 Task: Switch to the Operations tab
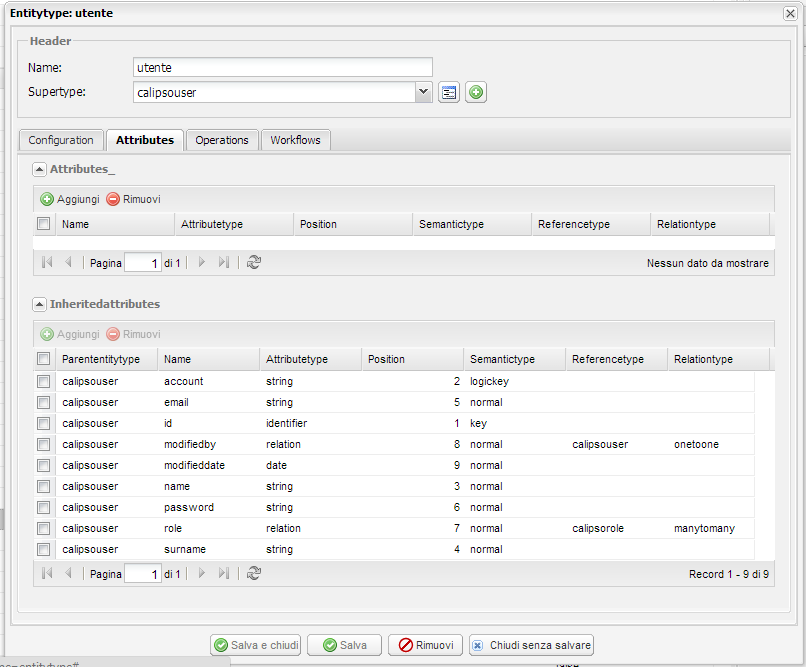222,140
